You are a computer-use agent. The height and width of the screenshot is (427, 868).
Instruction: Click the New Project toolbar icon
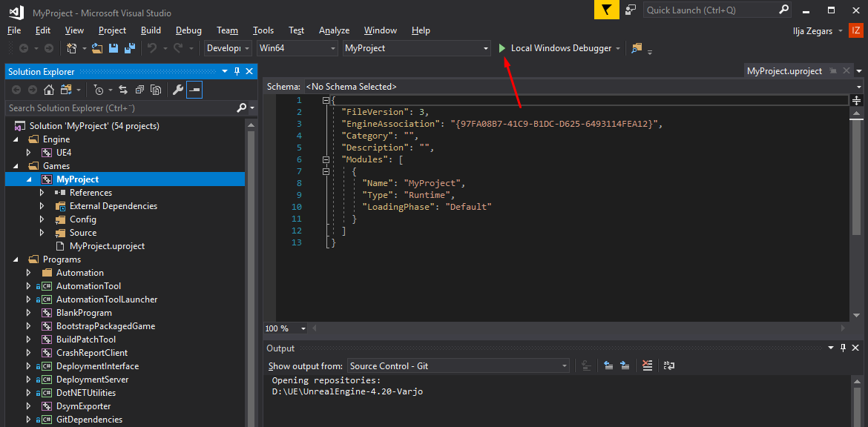(71, 48)
